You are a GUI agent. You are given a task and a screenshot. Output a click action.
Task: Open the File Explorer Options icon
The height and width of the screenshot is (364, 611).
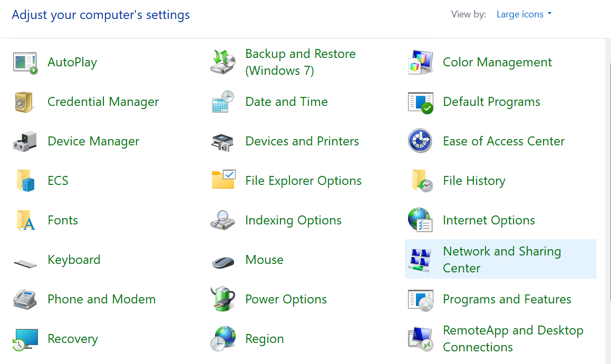223,180
